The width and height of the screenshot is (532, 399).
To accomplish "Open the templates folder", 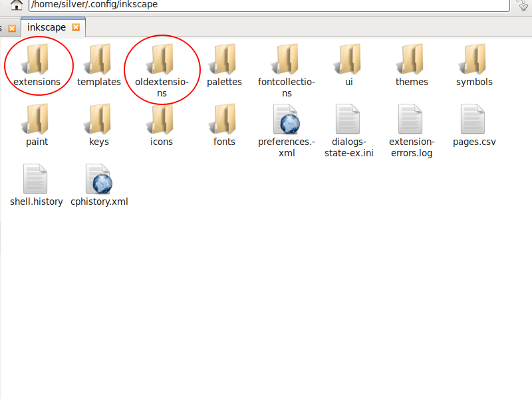I will pyautogui.click(x=98, y=59).
